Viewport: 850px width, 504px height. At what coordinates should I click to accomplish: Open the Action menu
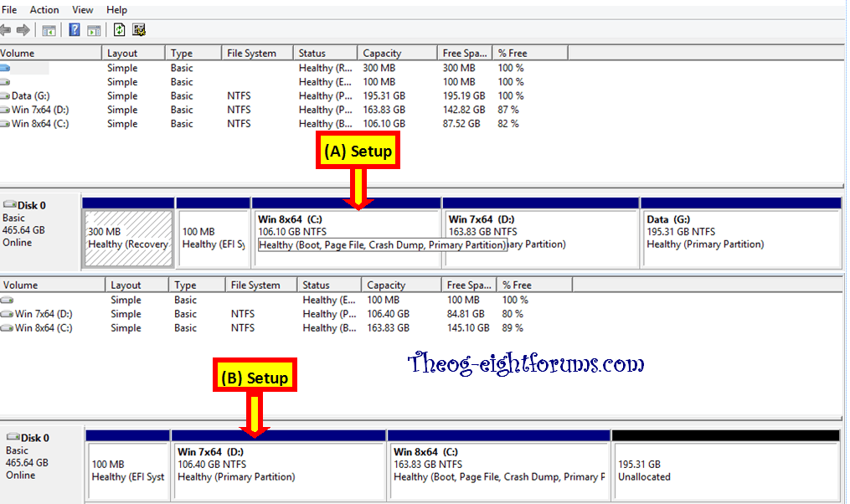pos(44,10)
